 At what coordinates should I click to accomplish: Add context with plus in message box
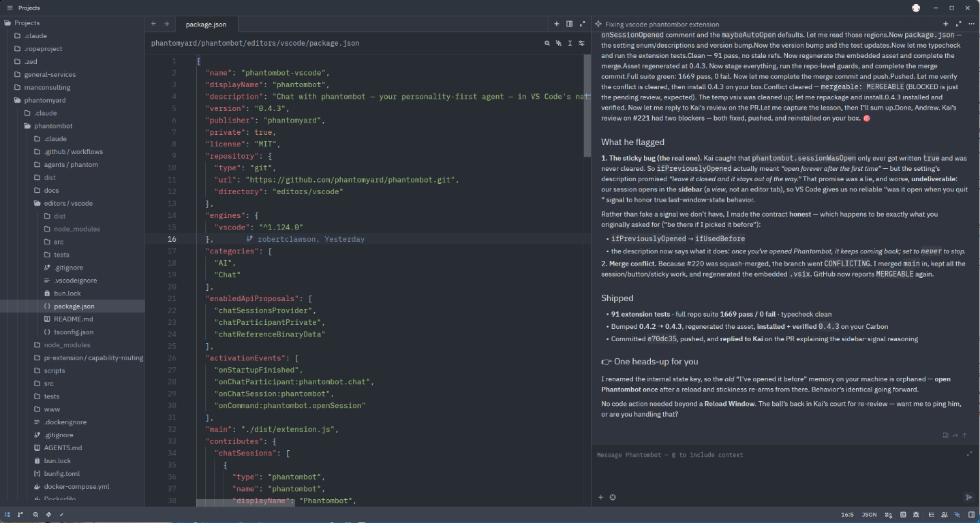point(600,497)
